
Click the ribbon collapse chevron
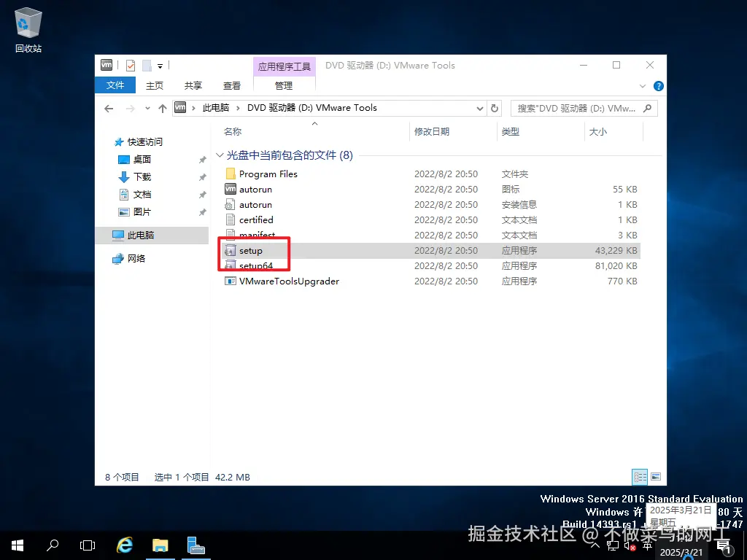click(642, 85)
